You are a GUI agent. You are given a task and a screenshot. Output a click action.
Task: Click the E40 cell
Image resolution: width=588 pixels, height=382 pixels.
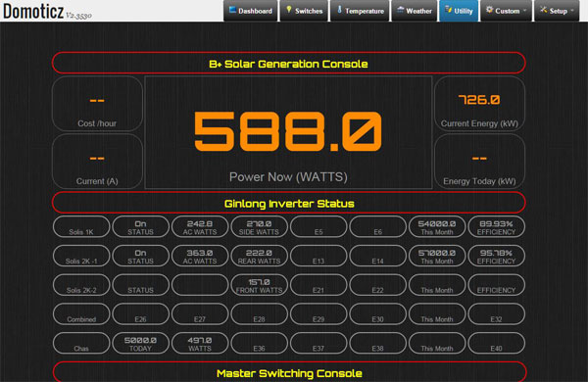click(496, 344)
